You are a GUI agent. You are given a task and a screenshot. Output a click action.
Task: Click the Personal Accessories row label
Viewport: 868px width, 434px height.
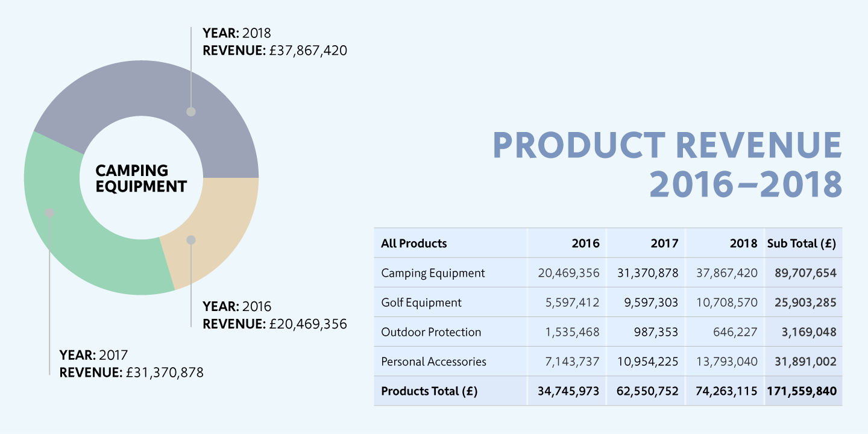[x=433, y=362]
